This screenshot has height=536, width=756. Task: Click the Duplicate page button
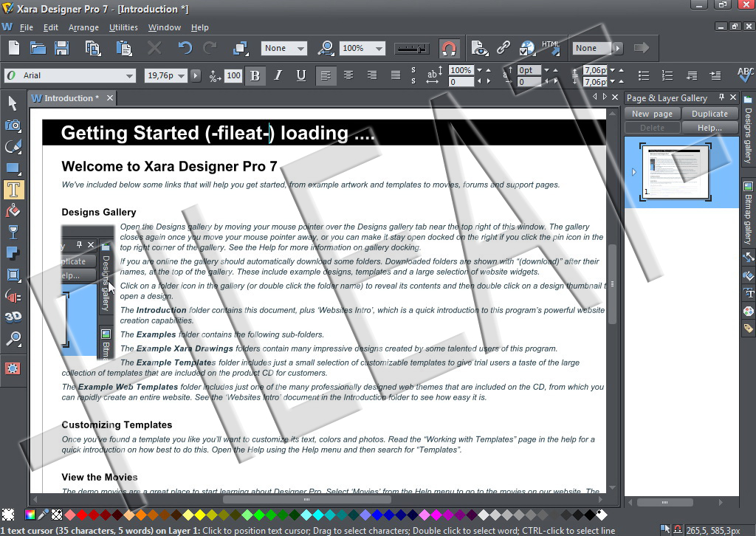tap(709, 114)
